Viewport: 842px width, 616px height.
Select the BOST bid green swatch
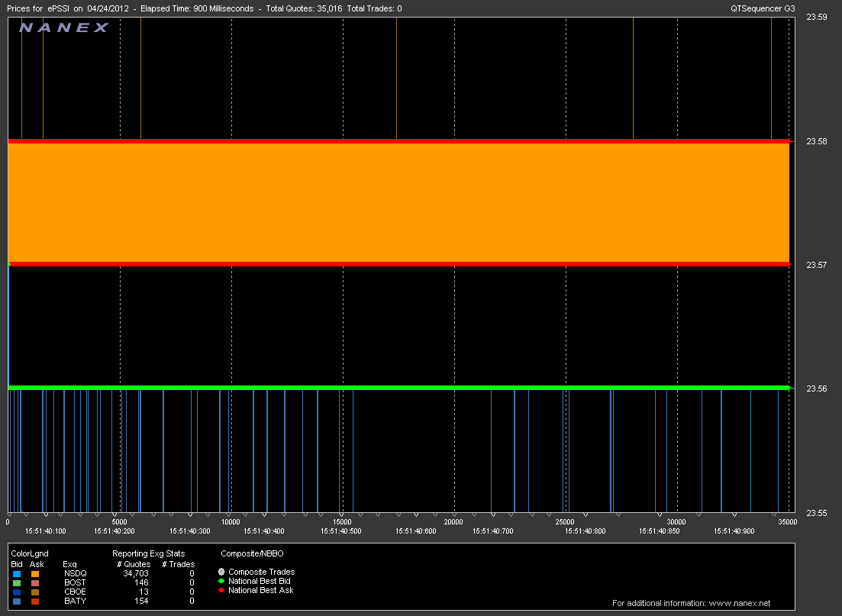coord(16,582)
